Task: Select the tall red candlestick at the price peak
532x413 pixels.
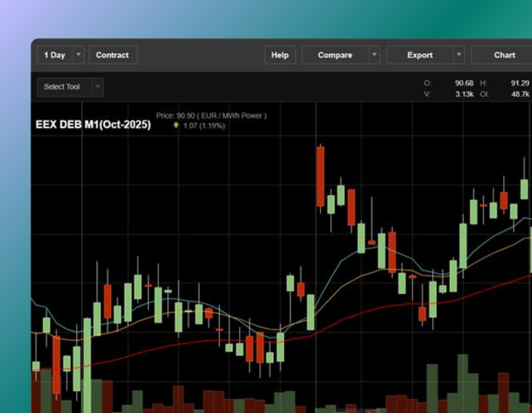Action: (320, 176)
